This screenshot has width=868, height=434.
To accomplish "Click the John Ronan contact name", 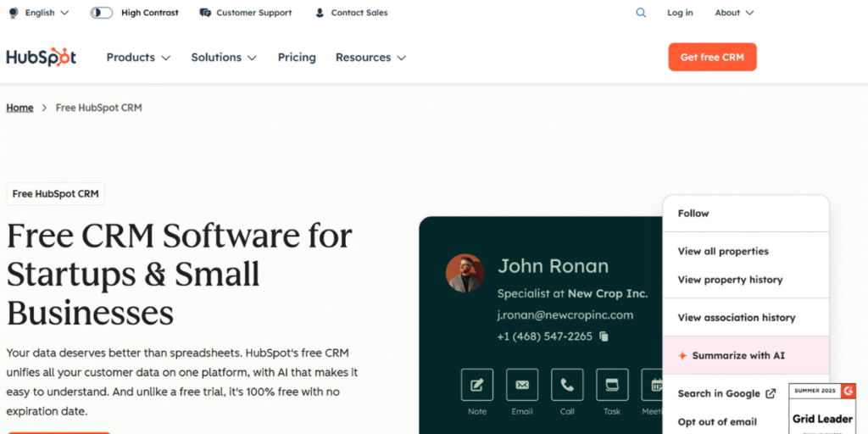I will click(x=553, y=266).
